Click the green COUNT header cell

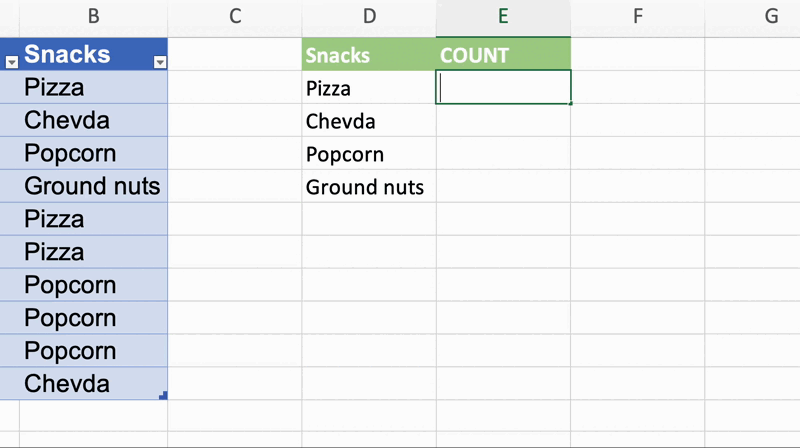[x=503, y=55]
